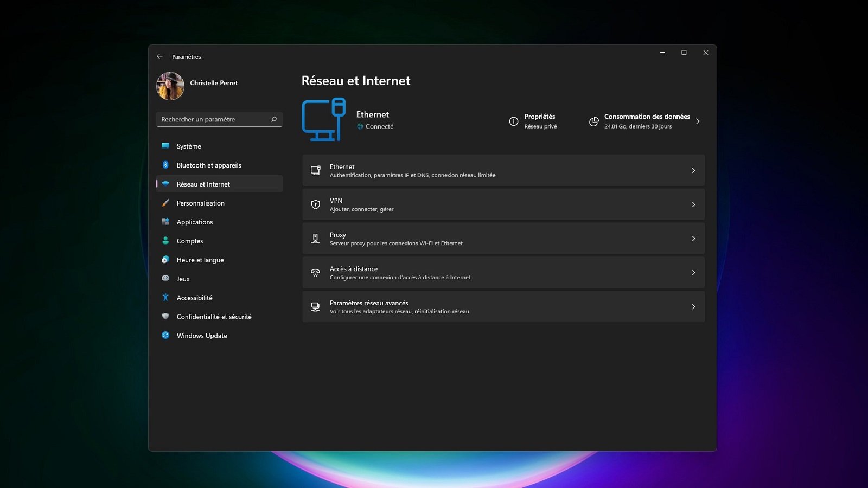Viewport: 868px width, 488px height.
Task: Go to Confidentialité et sécurité
Action: coord(214,317)
